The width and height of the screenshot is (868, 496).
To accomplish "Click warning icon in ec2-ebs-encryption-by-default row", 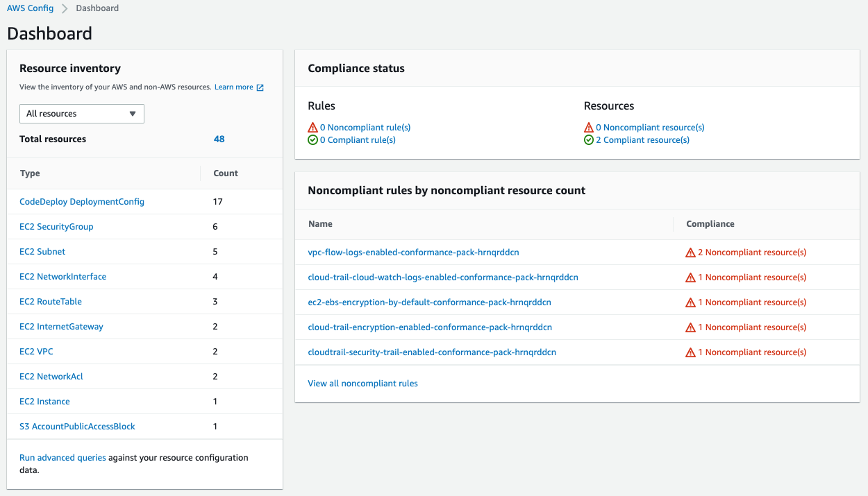I will tap(690, 302).
